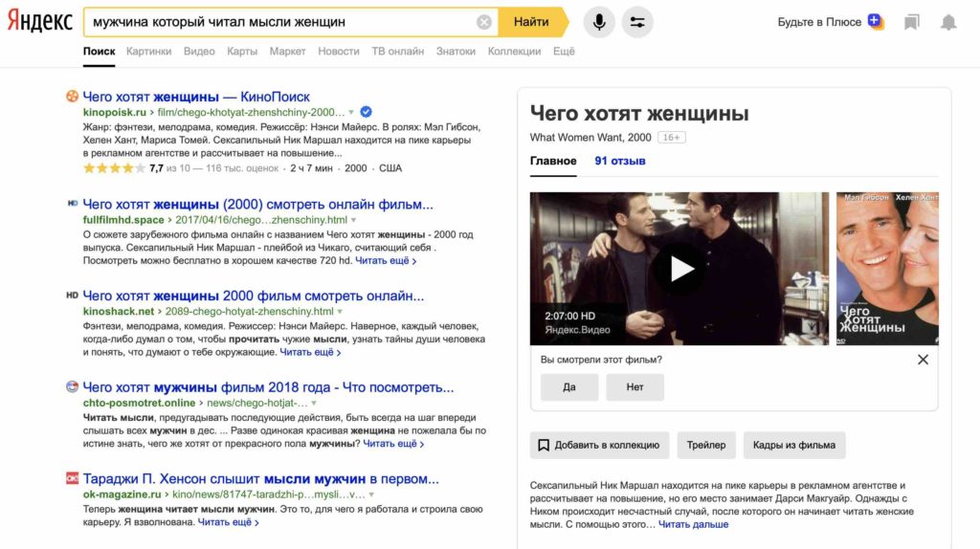
Task: Start voice search with microphone icon
Action: 599,23
